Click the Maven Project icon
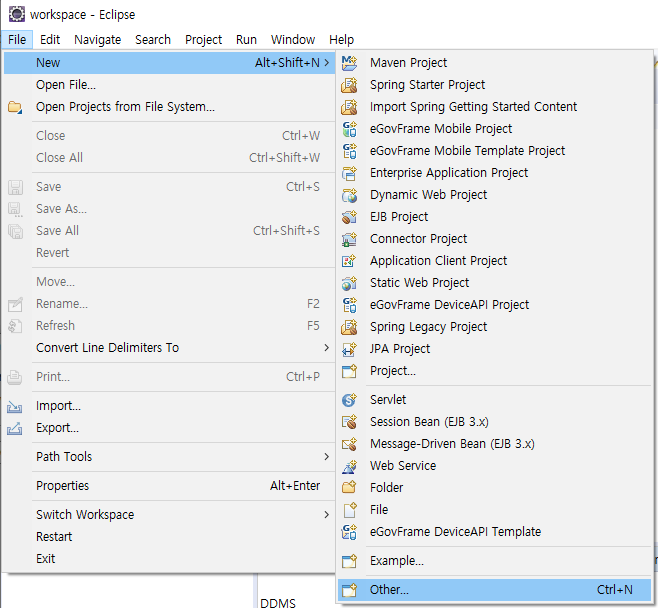This screenshot has height=608, width=658. pos(349,63)
